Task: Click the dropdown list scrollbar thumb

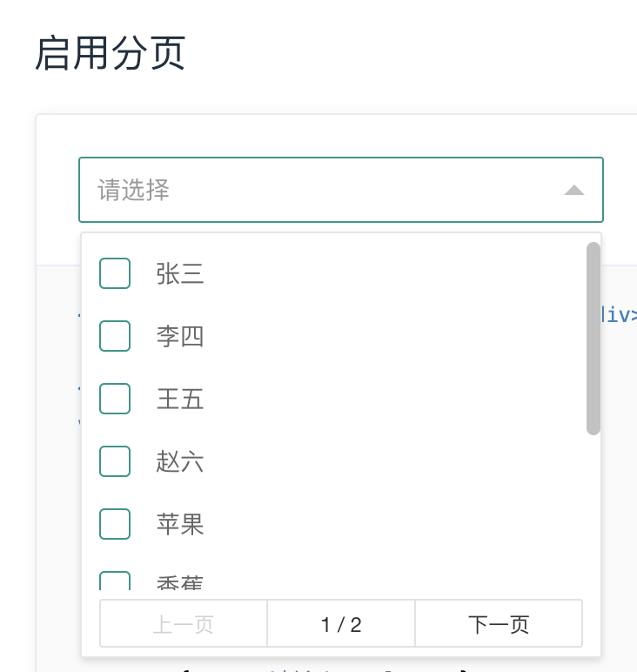Action: (x=593, y=338)
